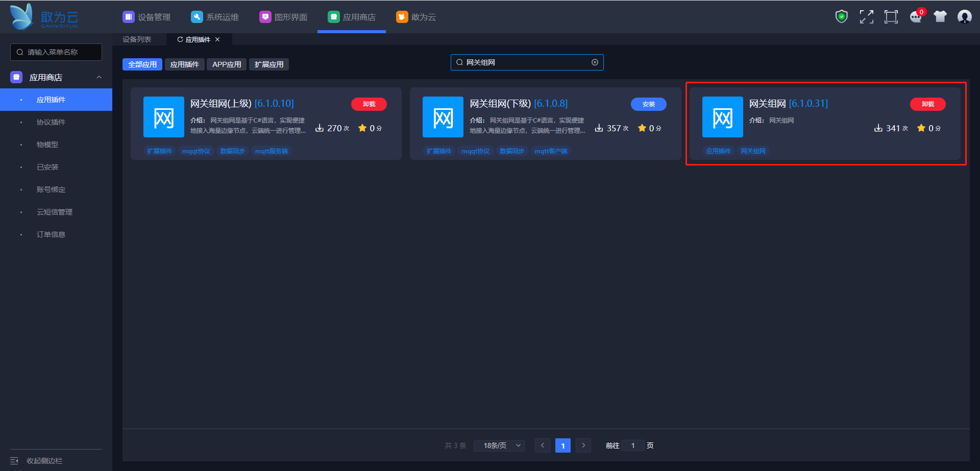The height and width of the screenshot is (471, 980).
Task: Click the star rating icon on 网关组网(上级) card
Action: (362, 128)
